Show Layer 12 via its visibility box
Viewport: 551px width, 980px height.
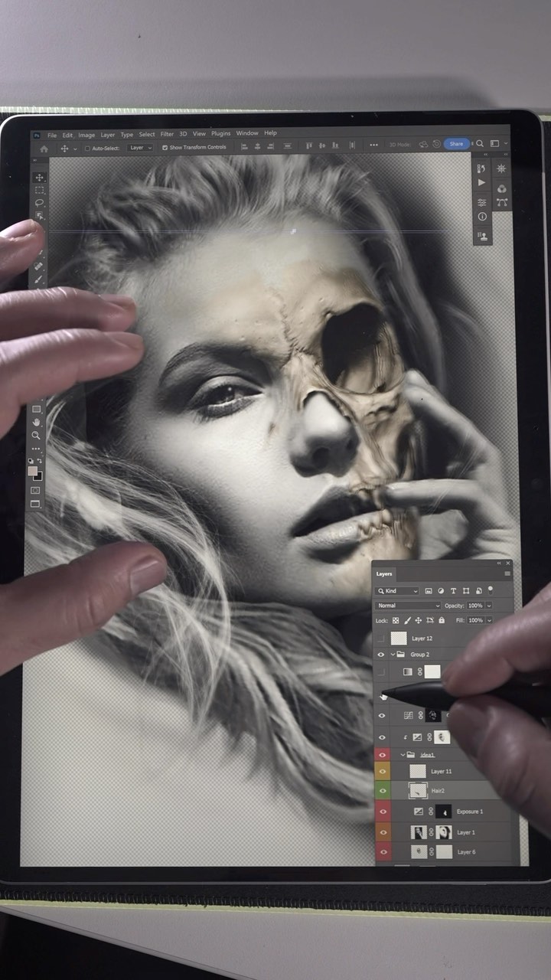point(380,639)
